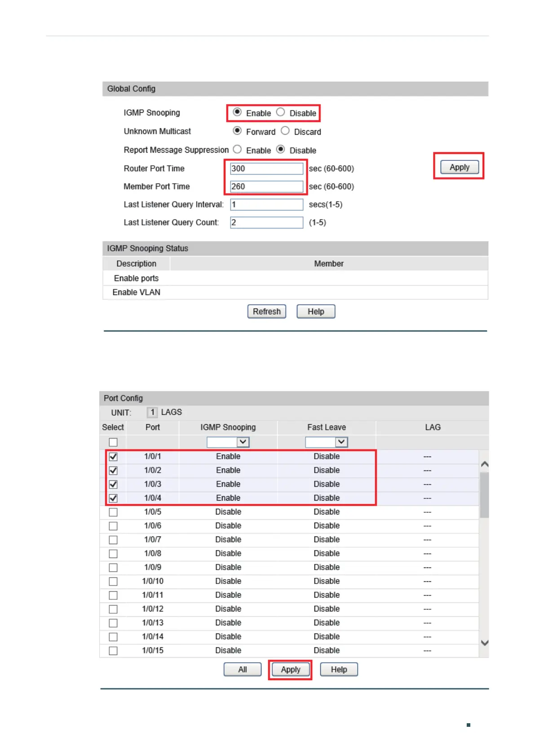Enable Report Message Suppression
Viewport: 535px width, 756px height.
[x=237, y=149]
